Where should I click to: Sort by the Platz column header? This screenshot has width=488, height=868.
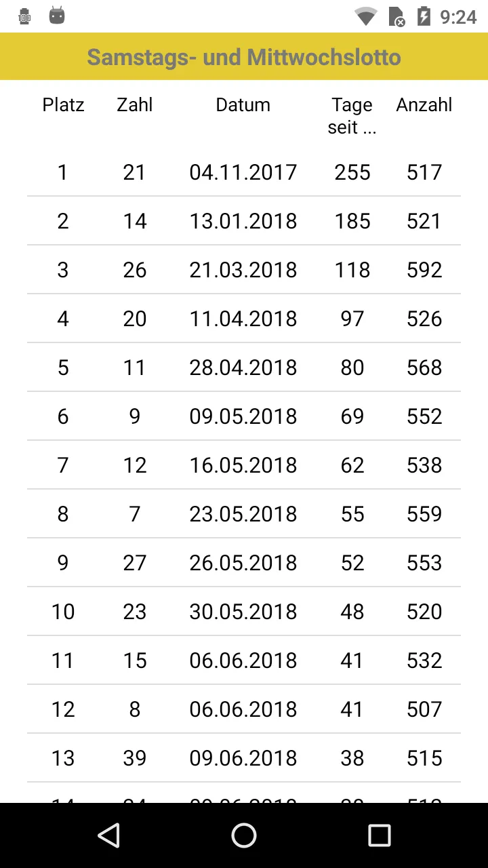(x=63, y=105)
